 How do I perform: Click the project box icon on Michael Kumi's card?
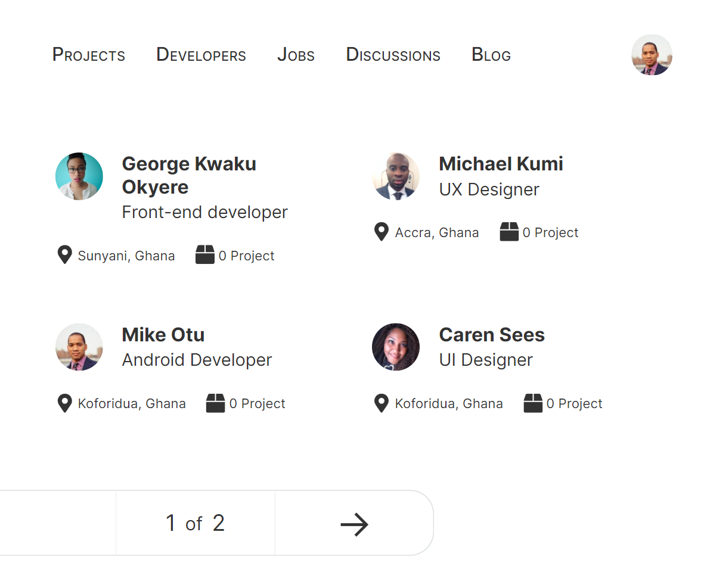pos(509,232)
